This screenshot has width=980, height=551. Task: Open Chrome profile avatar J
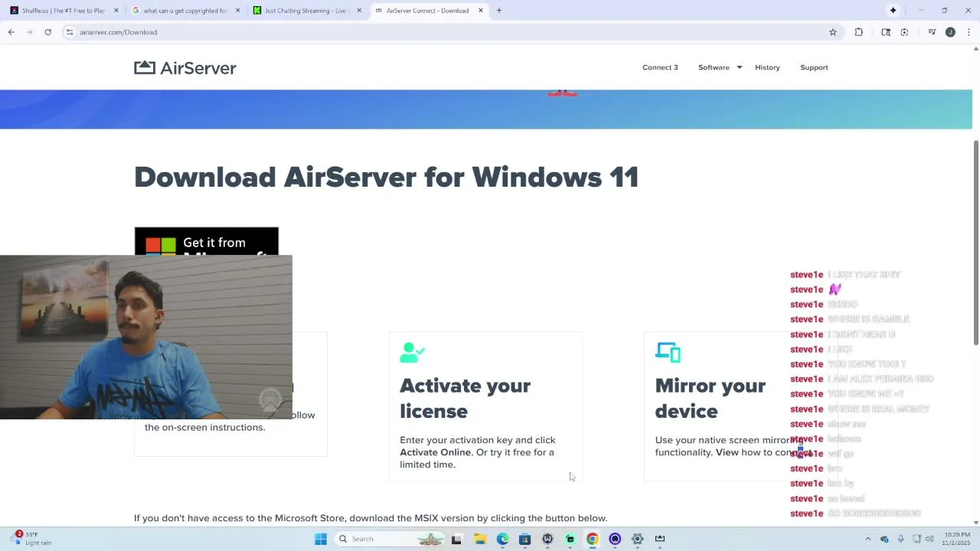point(950,32)
